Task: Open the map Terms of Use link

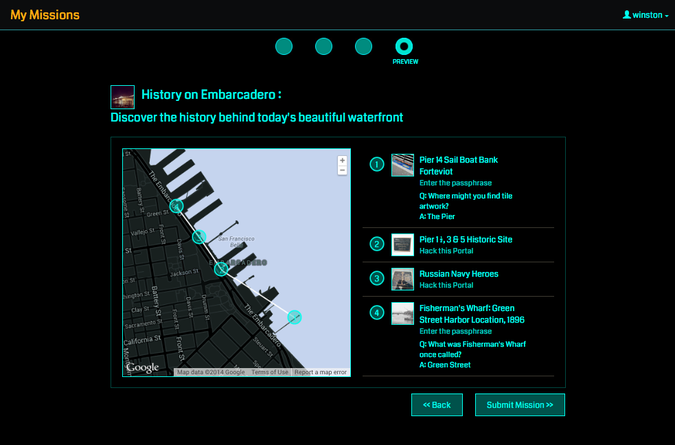Action: (x=269, y=372)
